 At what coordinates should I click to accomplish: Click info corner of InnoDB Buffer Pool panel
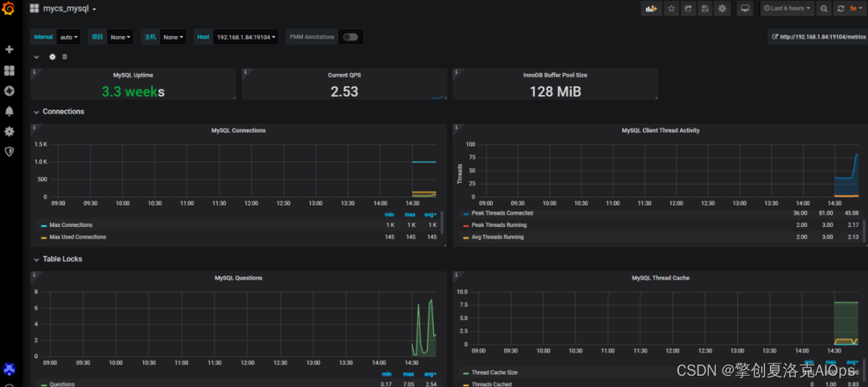(456, 72)
